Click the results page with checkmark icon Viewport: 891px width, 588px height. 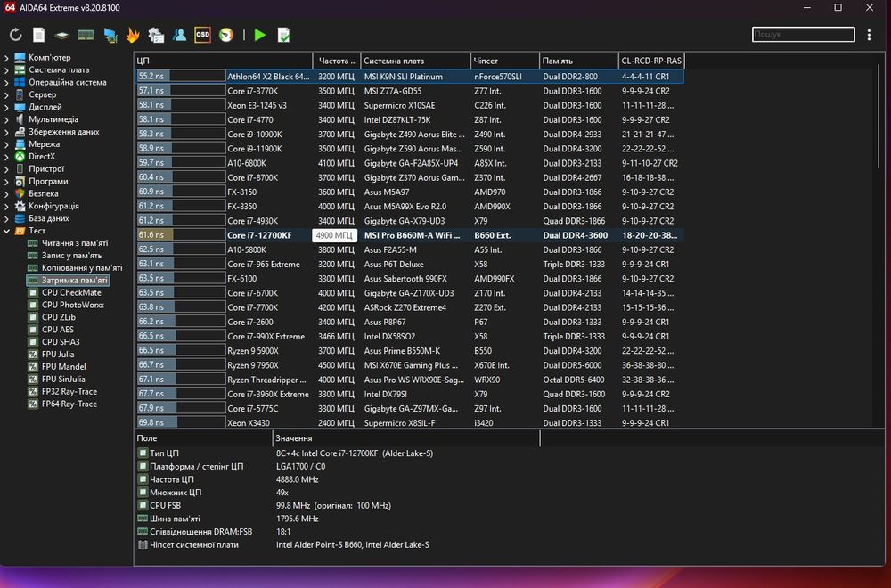tap(283, 36)
